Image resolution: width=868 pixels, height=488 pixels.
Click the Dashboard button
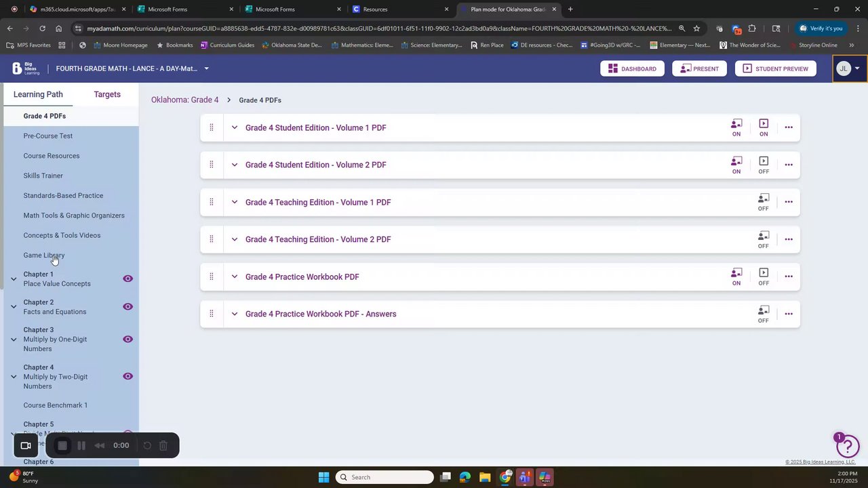tap(632, 68)
